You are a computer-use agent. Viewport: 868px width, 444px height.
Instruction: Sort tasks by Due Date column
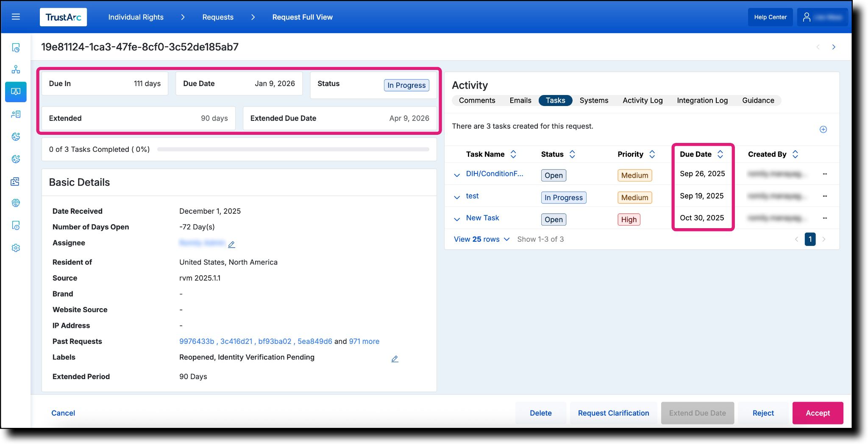click(721, 154)
